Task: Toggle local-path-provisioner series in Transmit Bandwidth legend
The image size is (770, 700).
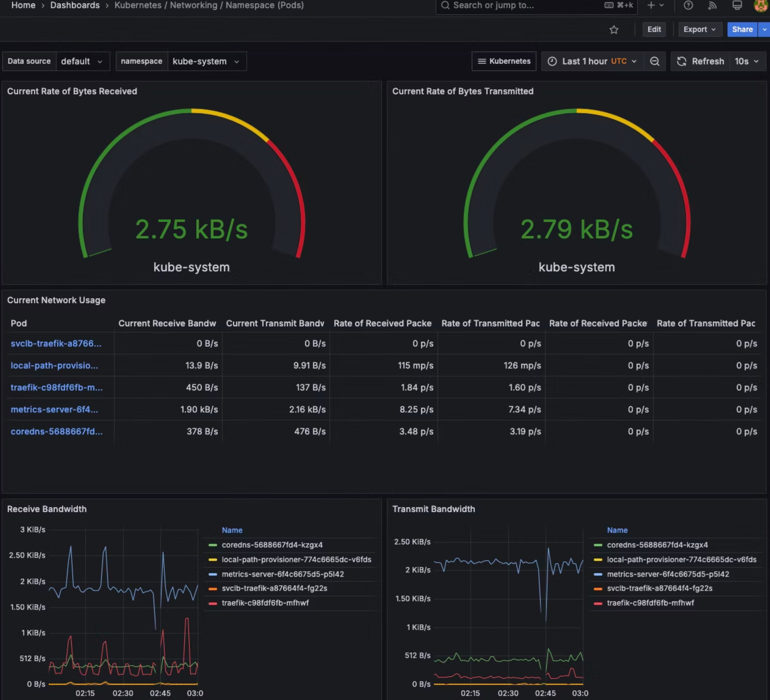Action: point(682,560)
